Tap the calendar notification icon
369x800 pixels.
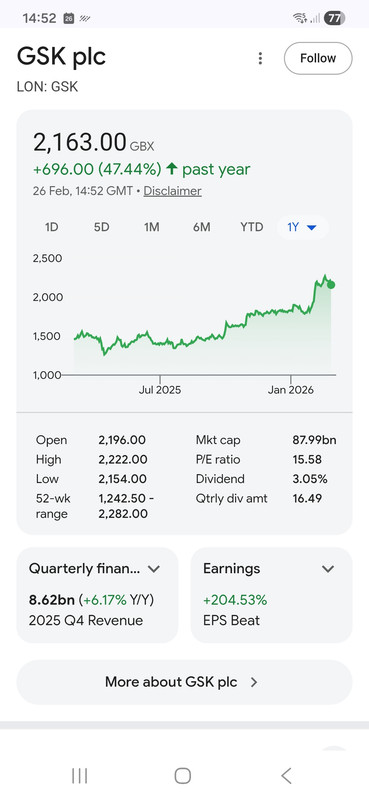pyautogui.click(x=69, y=18)
